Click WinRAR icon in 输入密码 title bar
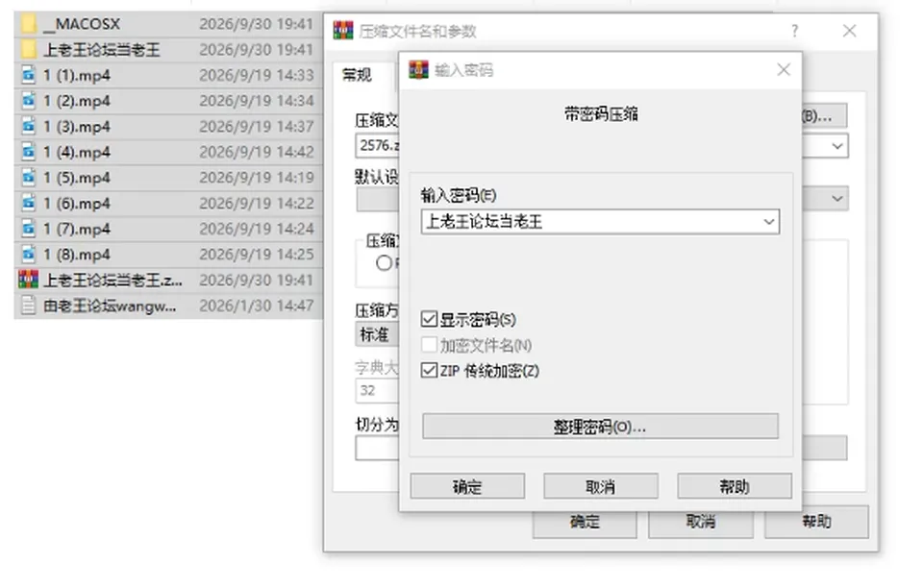Screen dimensions: 923x588 [418, 69]
